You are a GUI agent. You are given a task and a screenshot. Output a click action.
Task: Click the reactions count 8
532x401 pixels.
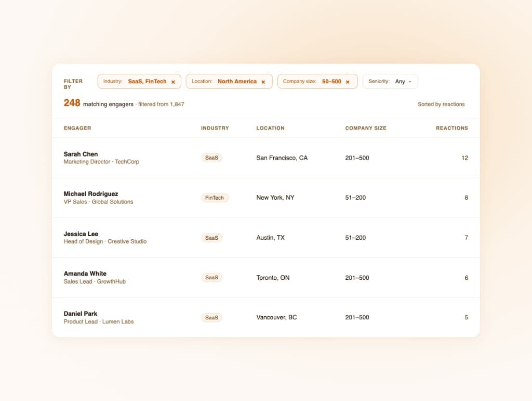(x=467, y=198)
